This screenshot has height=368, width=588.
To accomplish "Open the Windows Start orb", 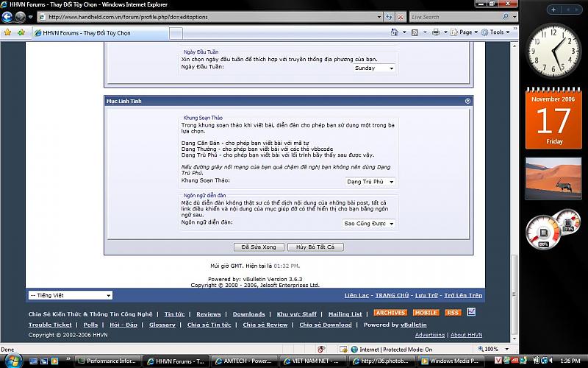I will (x=12, y=360).
